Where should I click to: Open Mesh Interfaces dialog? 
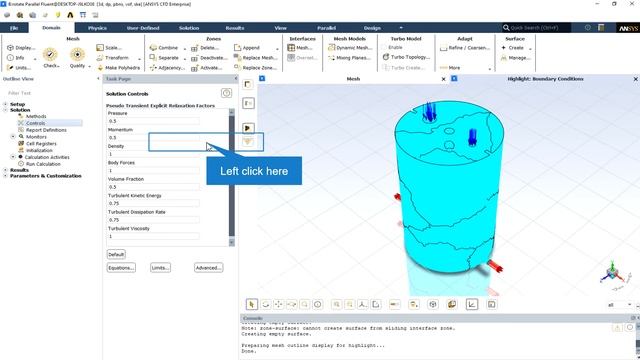pyautogui.click(x=300, y=48)
